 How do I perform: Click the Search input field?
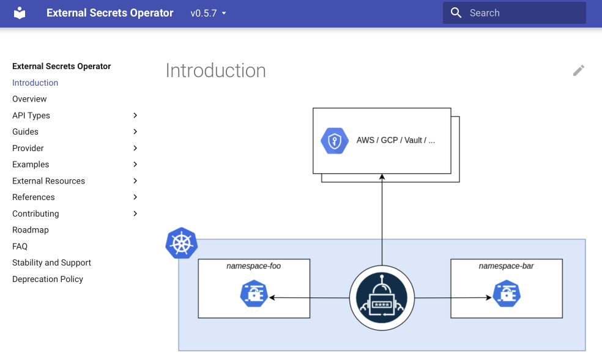coord(514,13)
